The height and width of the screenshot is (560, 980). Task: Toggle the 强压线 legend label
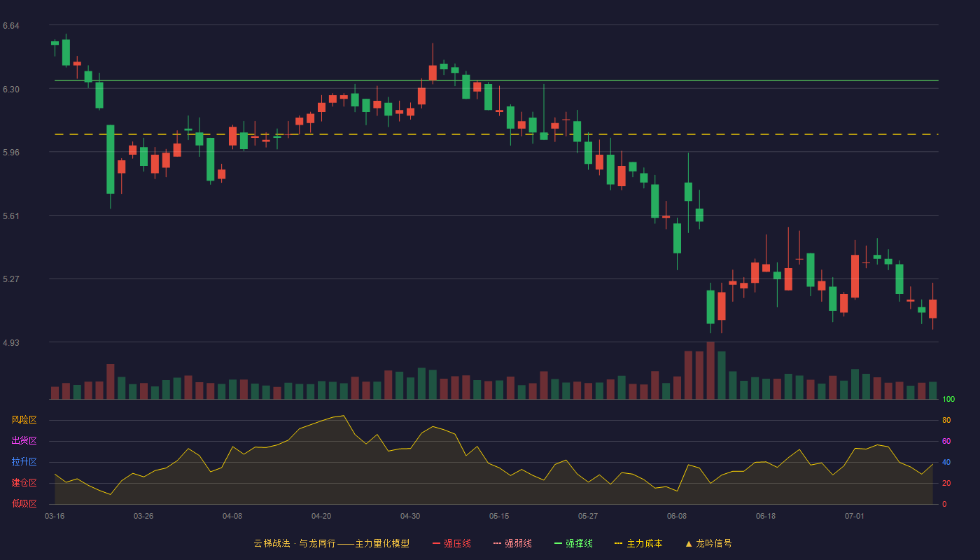tap(457, 543)
